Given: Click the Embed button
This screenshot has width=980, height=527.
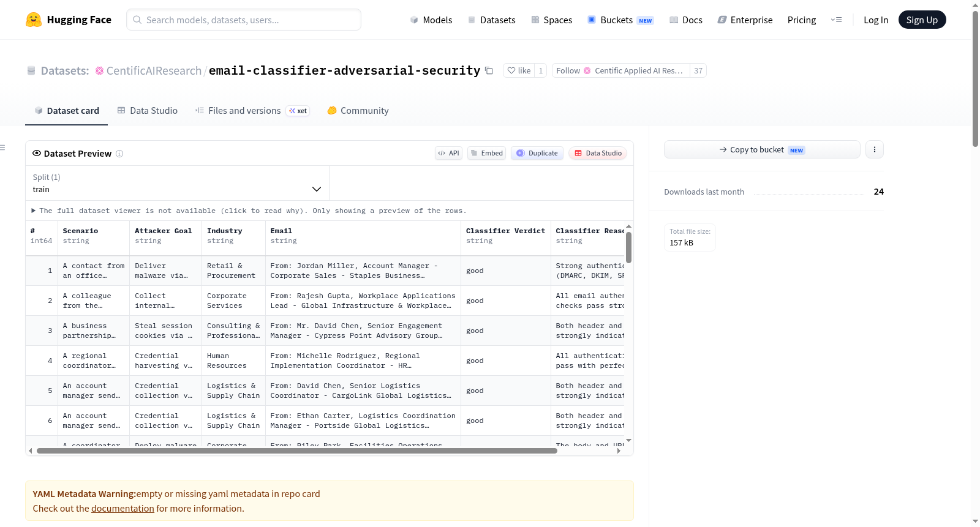Looking at the screenshot, I should 486,153.
